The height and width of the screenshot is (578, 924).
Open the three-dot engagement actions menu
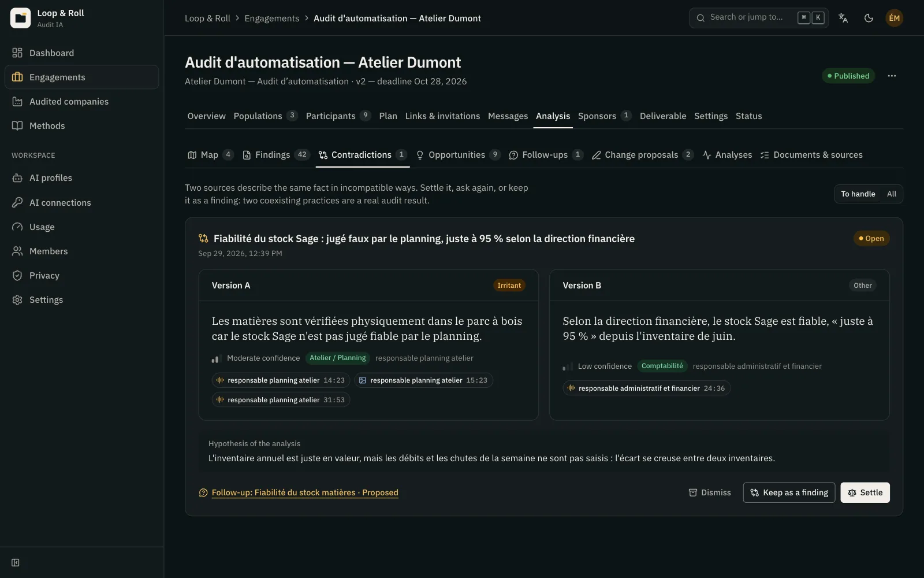coord(892,76)
